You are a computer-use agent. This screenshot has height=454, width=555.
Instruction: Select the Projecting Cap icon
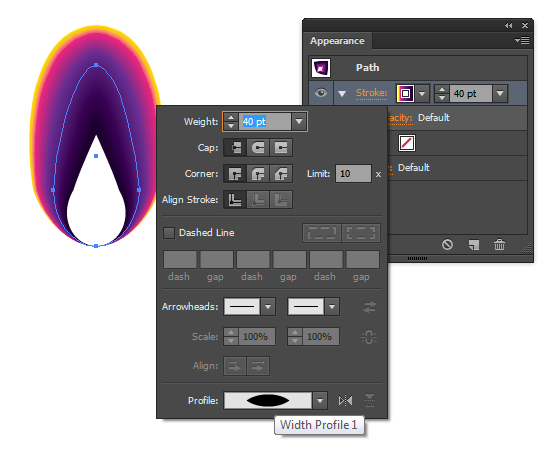[x=281, y=148]
